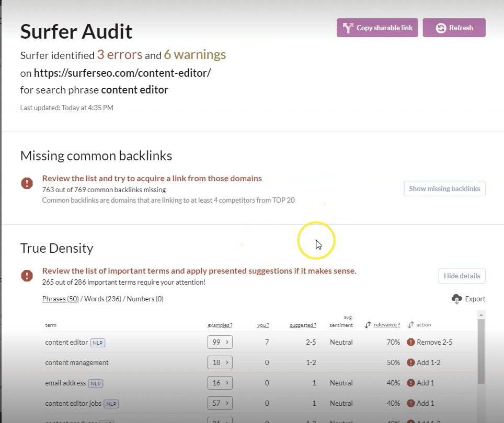This screenshot has height=423, width=504.
Task: Click the examples column header
Action: click(220, 325)
